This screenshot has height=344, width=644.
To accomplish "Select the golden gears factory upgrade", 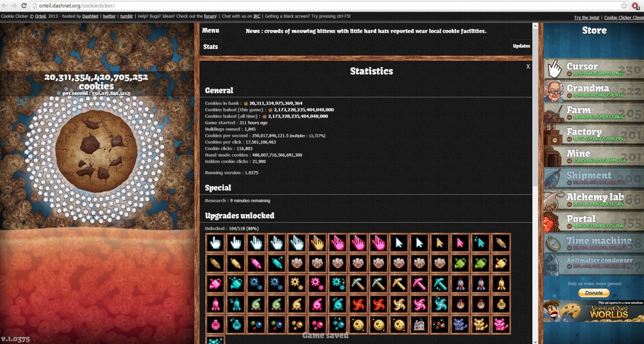I will (x=297, y=283).
